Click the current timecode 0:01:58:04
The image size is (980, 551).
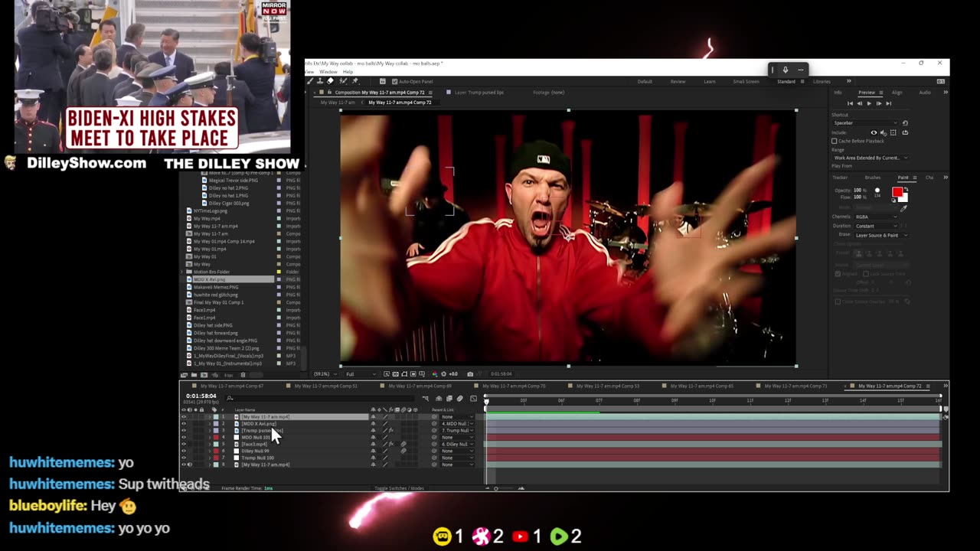[x=201, y=396]
